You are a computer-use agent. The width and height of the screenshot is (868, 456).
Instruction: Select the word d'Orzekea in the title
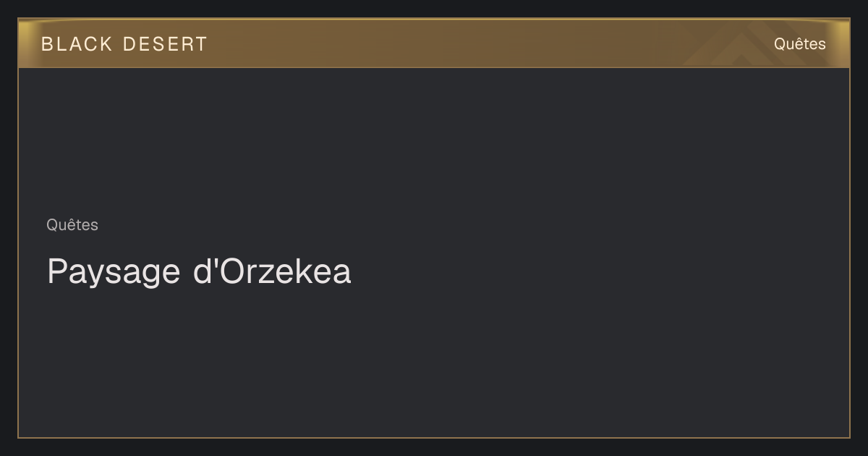pos(272,271)
